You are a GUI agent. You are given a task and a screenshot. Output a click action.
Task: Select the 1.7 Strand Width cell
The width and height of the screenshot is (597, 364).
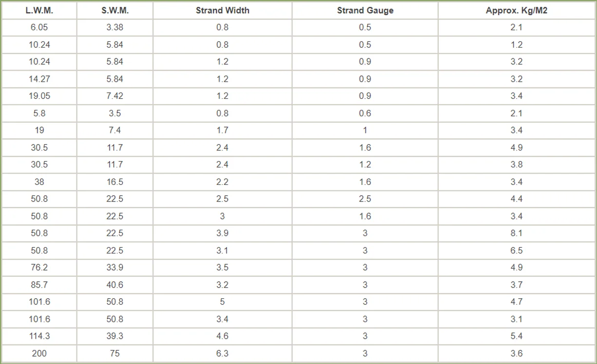(x=223, y=130)
